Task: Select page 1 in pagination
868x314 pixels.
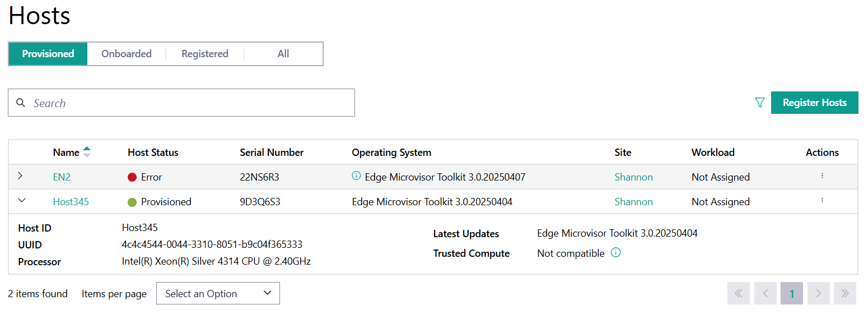Action: click(x=792, y=293)
